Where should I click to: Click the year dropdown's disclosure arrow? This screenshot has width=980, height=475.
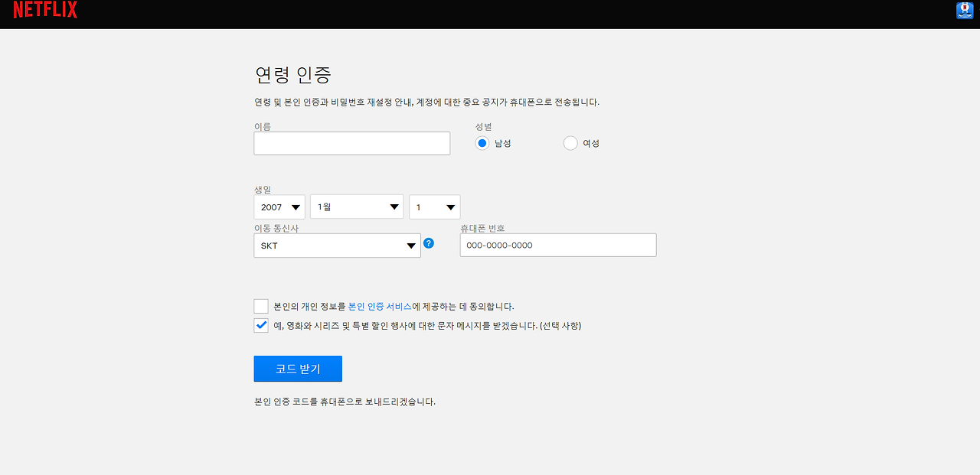coord(295,207)
